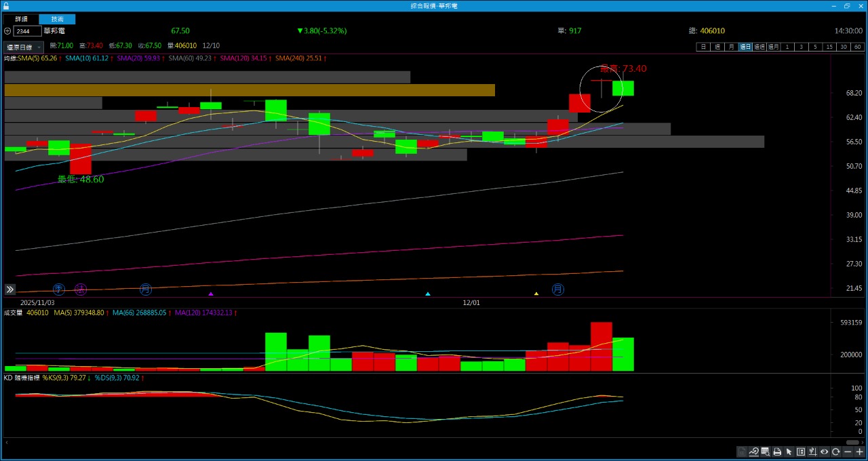
Task: Toggle the eye visibility icon in bottom toolbar
Action: [x=825, y=452]
